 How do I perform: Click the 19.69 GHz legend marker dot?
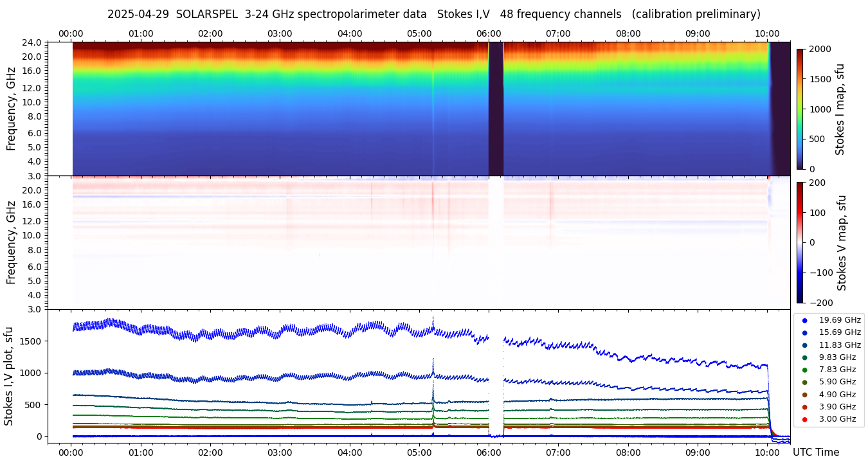[x=804, y=320]
